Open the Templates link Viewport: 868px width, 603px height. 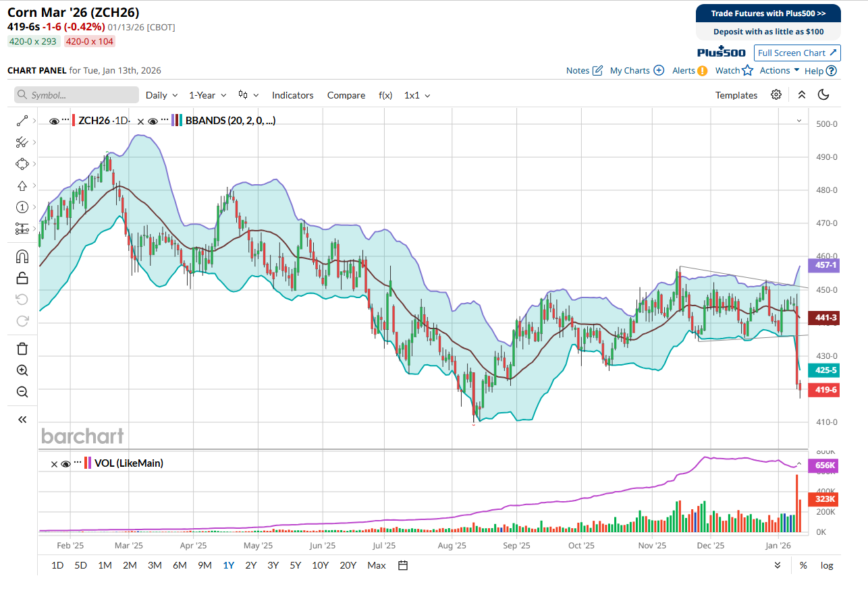pos(736,95)
